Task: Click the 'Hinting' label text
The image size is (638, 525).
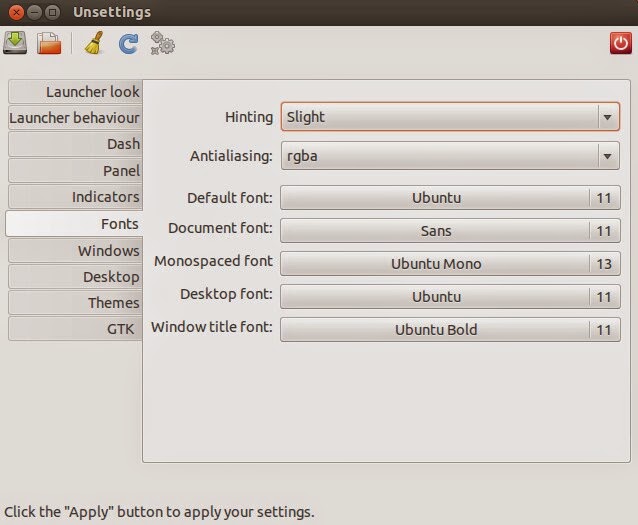Action: (249, 117)
